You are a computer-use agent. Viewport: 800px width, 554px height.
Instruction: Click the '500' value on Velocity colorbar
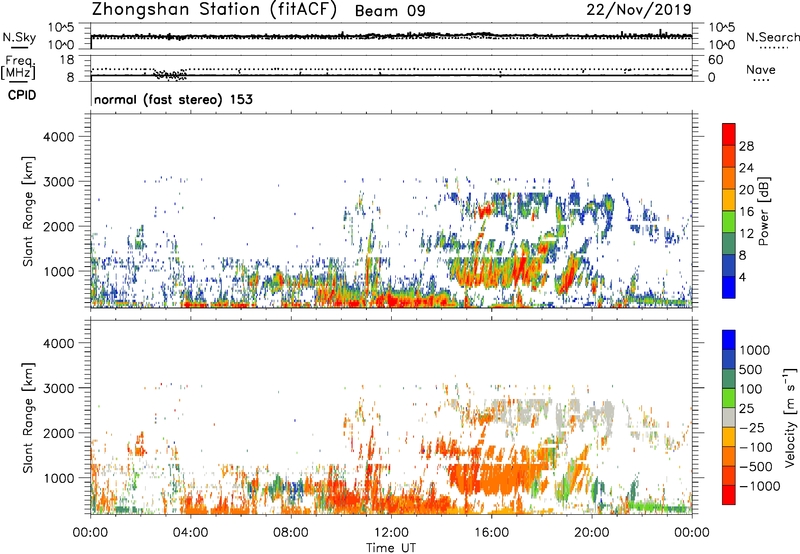pyautogui.click(x=751, y=369)
